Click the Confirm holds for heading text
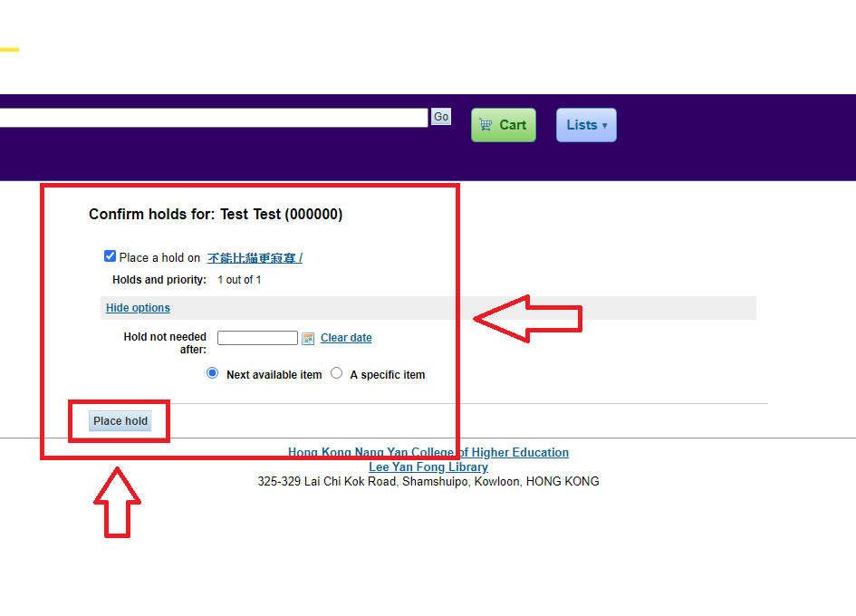This screenshot has height=616, width=856. [216, 214]
